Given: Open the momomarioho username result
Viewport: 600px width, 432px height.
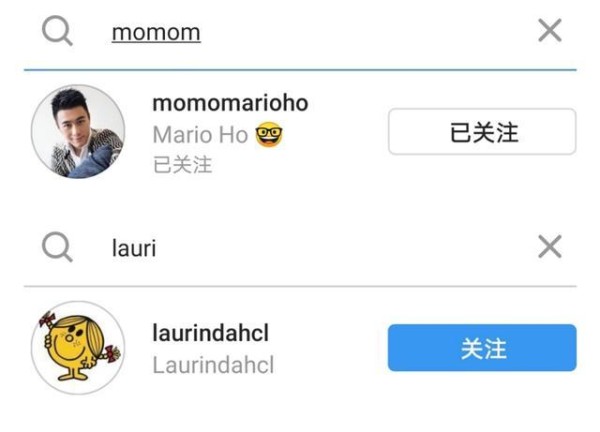Looking at the screenshot, I should 230,103.
